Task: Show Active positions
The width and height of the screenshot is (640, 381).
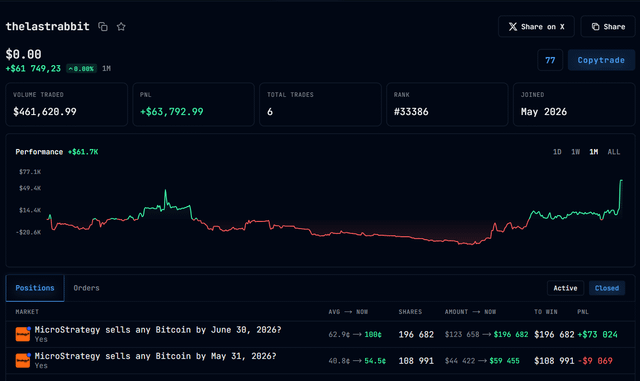Action: 565,288
